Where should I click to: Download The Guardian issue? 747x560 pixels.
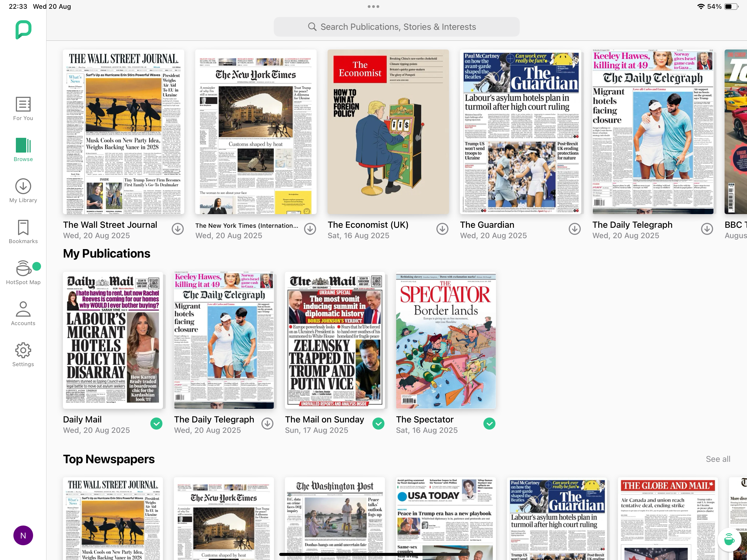[574, 229]
